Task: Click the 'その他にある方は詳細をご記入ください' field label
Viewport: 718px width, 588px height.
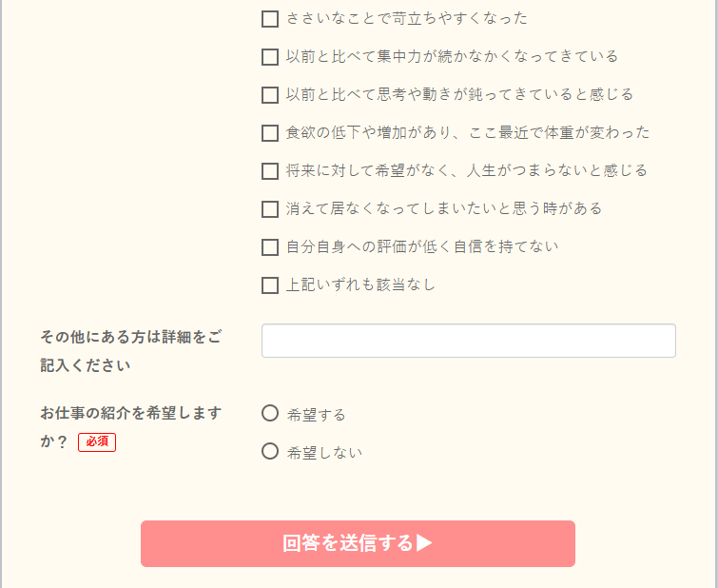Action: pyautogui.click(x=131, y=351)
